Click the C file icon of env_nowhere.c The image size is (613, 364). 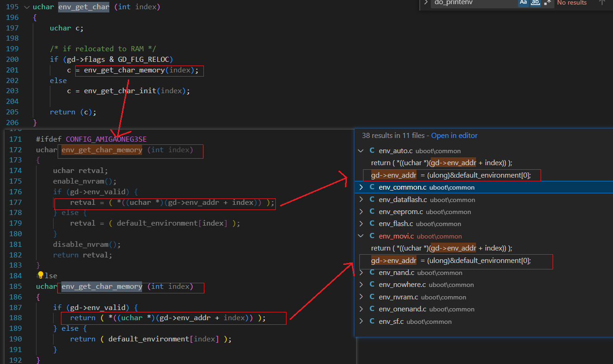pyautogui.click(x=372, y=285)
